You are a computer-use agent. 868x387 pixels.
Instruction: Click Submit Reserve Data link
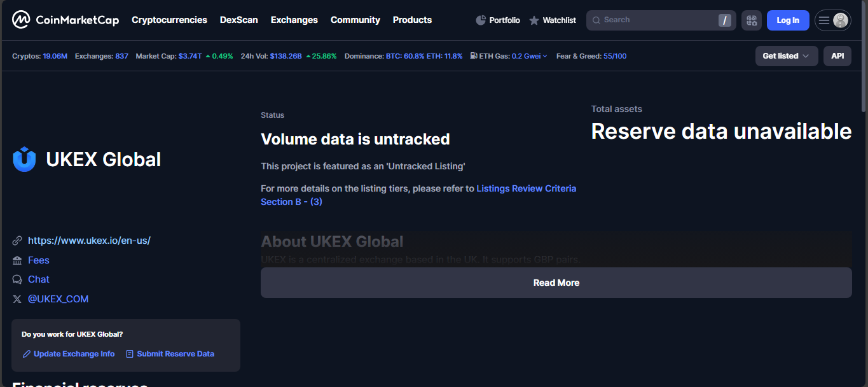(x=176, y=354)
